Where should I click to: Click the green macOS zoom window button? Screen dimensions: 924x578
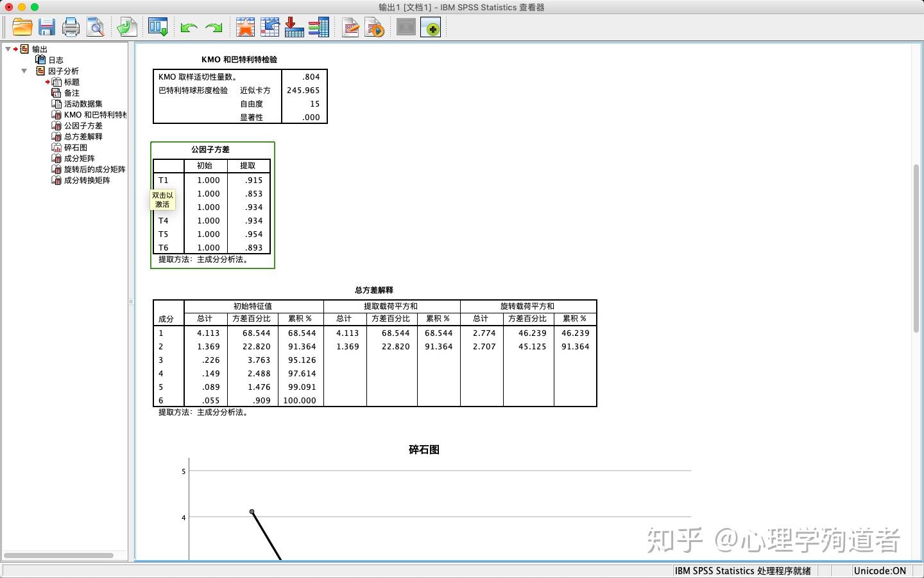tap(35, 6)
